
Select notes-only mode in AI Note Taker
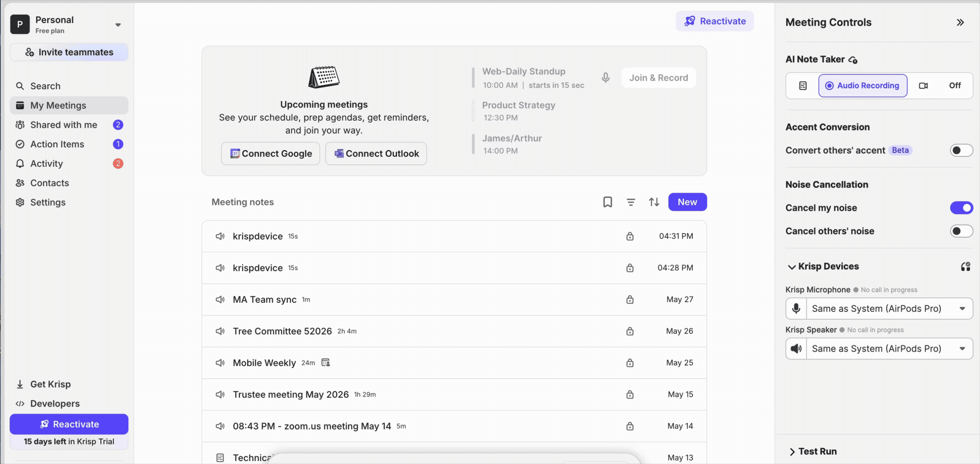[803, 86]
